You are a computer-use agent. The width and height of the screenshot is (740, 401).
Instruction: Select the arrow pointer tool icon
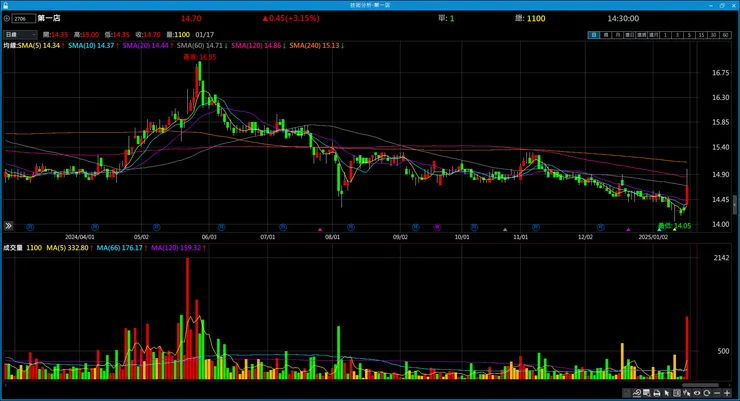[667, 393]
